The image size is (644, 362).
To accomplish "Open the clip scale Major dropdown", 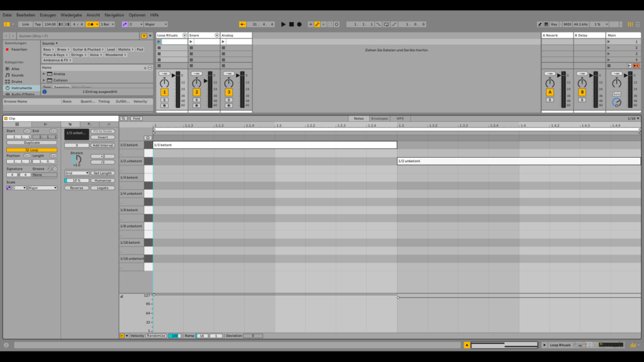I will pyautogui.click(x=42, y=187).
